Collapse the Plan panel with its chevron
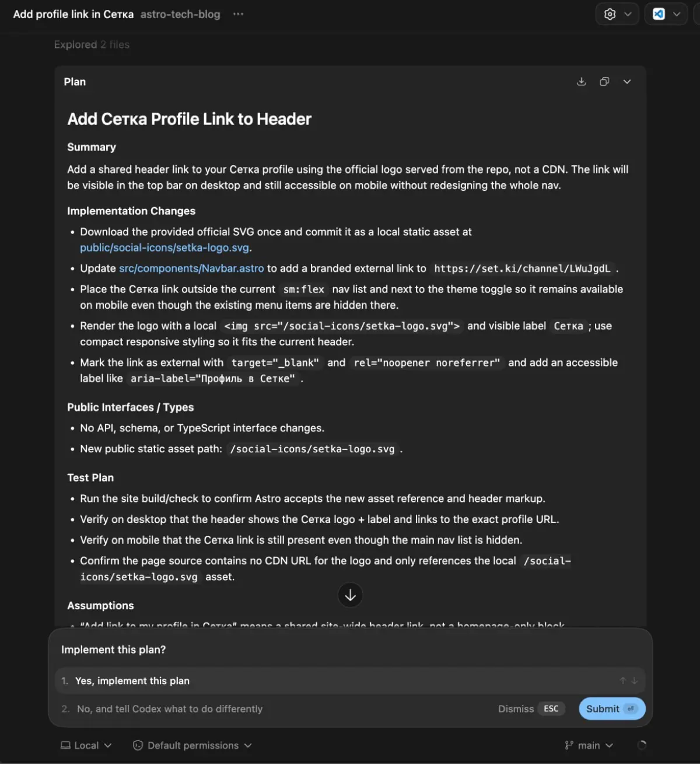Viewport: 700px width, 764px height. pos(627,82)
